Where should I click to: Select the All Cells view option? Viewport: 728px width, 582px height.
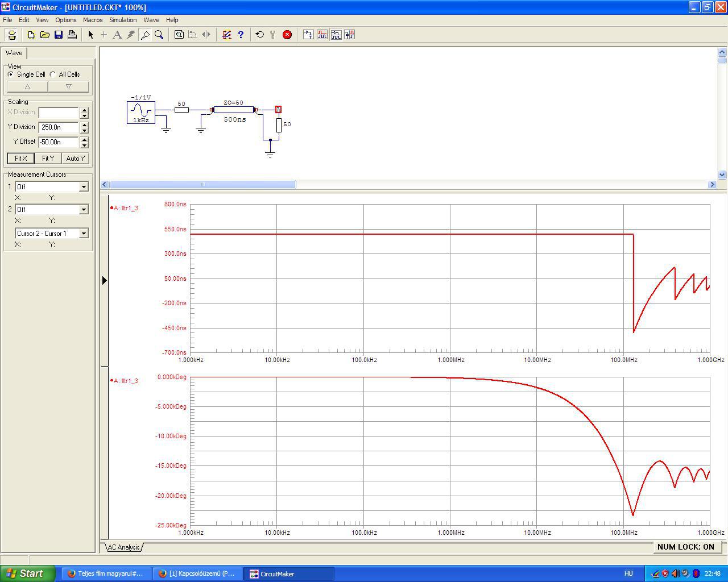(x=65, y=74)
